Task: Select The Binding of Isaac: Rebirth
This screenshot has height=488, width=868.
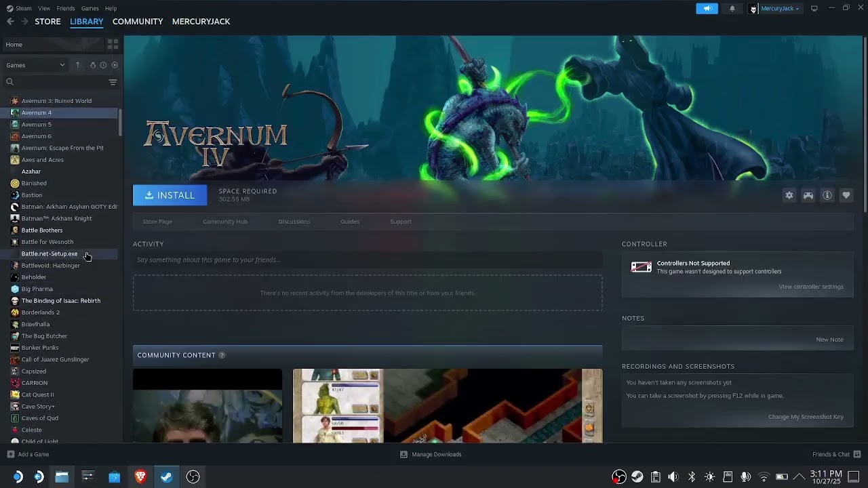Action: 60,301
